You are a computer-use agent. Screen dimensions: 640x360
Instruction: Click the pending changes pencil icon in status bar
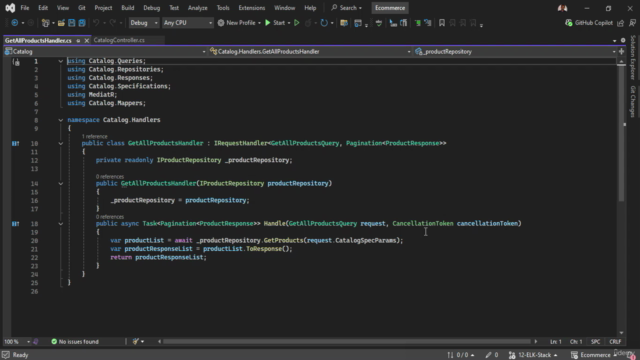click(492, 355)
